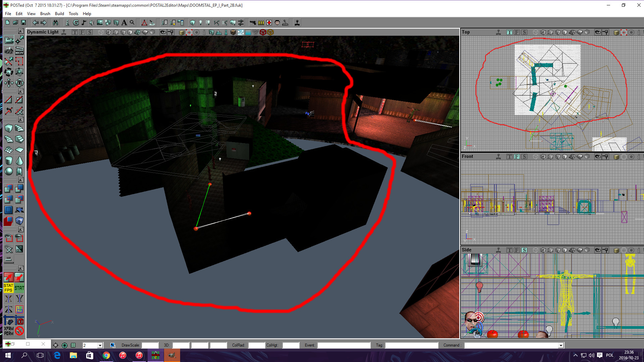
Task: Collapse the camera tools section arrow
Action: 21,31
